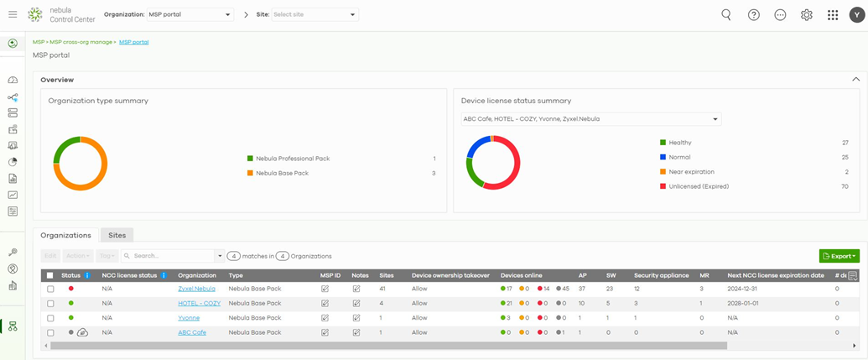Click the 2024-12-31 expiration date cell

click(741, 289)
